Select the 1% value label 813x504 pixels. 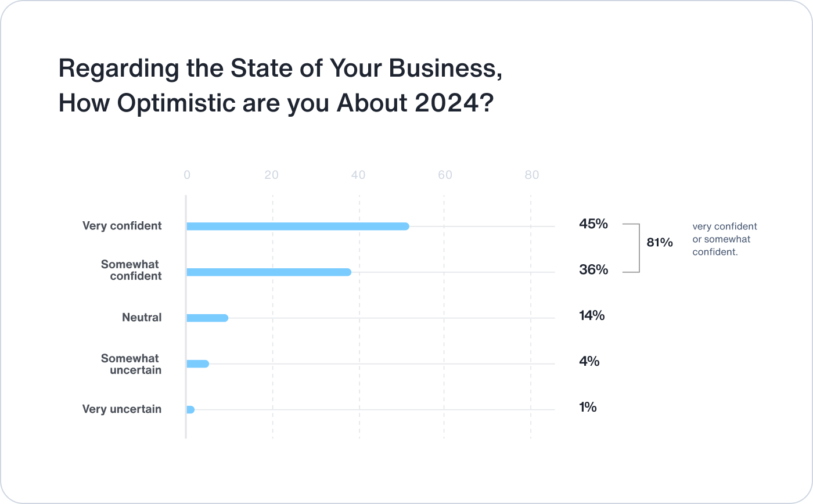click(588, 407)
